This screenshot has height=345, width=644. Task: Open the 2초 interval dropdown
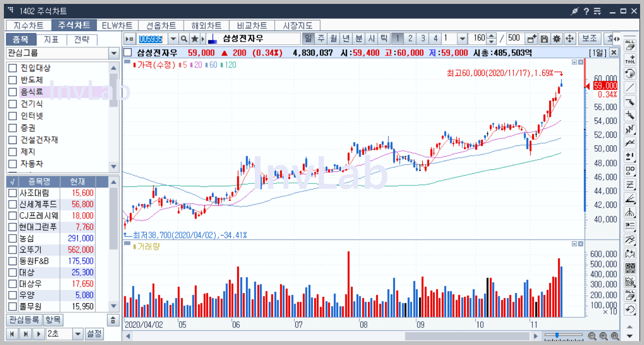click(x=78, y=334)
